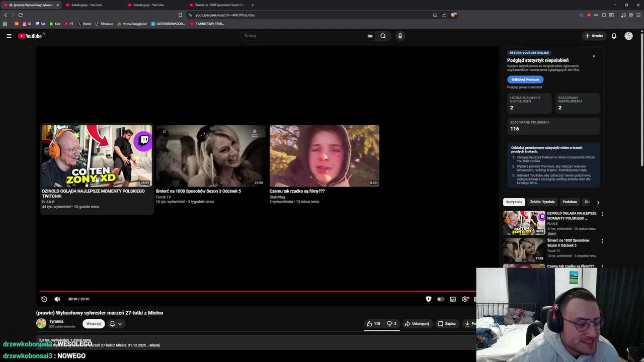Click the download arrow button
644x362 pixels.
pyautogui.click(x=467, y=324)
